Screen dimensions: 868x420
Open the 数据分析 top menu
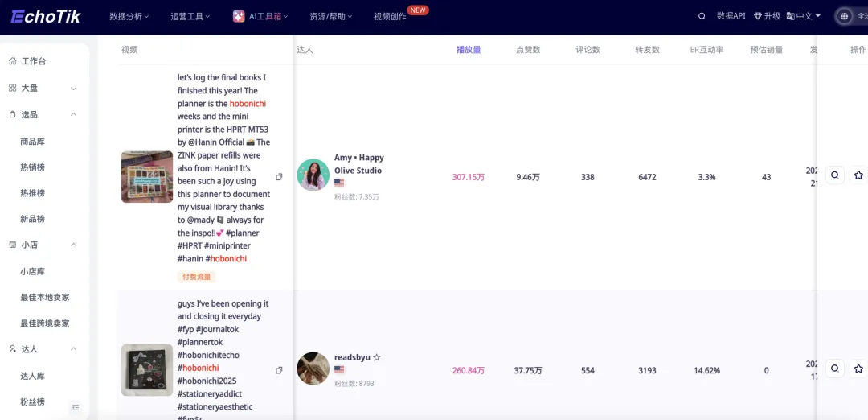click(130, 16)
